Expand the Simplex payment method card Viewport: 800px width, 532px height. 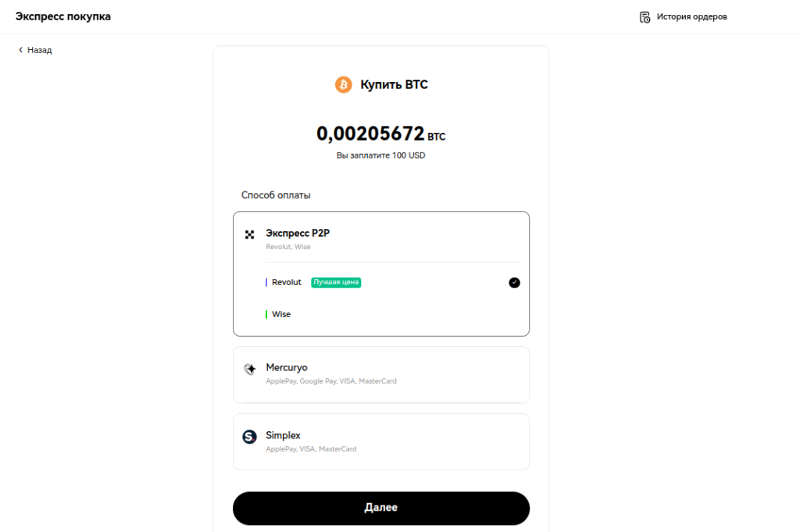381,441
